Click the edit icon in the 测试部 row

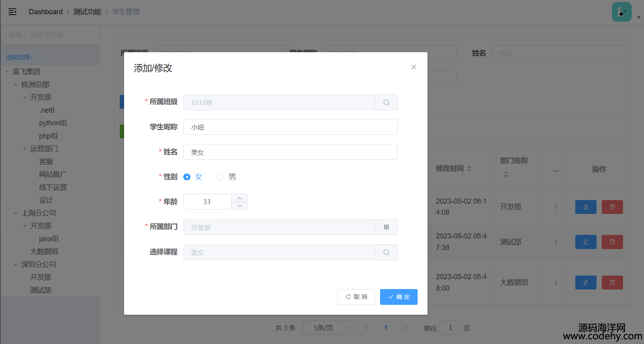[586, 242]
